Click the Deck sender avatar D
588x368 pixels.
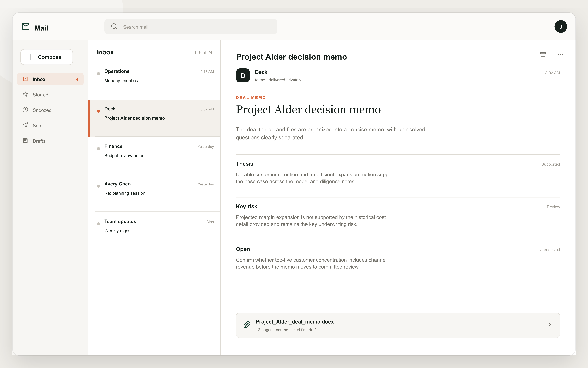[x=243, y=76]
